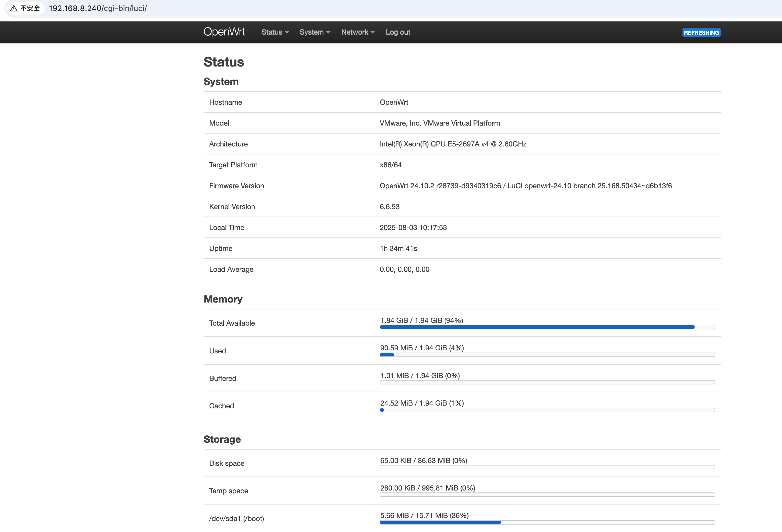Viewport: 782px width, 532px height.
Task: Click the Temp space usage bar
Action: tap(547, 495)
